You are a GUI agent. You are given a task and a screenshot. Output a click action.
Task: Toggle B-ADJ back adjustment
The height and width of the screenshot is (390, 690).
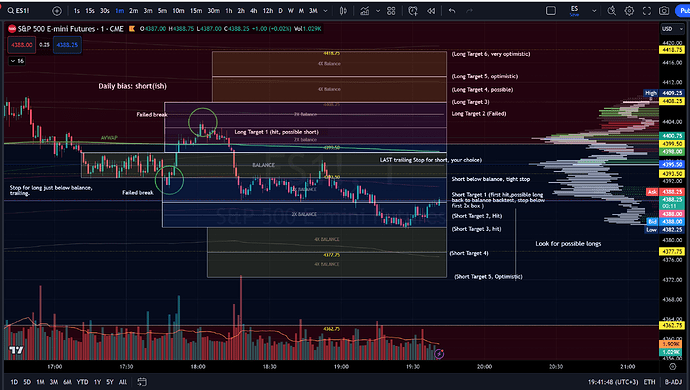(x=673, y=382)
